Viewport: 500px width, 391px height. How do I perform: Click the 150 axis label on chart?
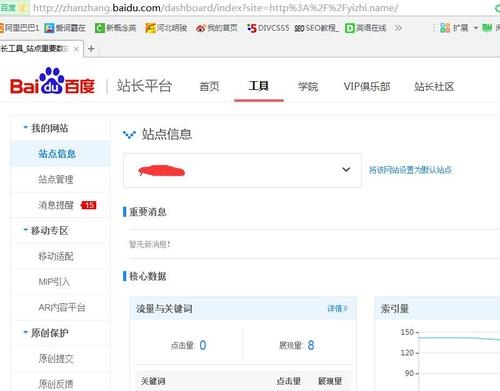tap(407, 332)
